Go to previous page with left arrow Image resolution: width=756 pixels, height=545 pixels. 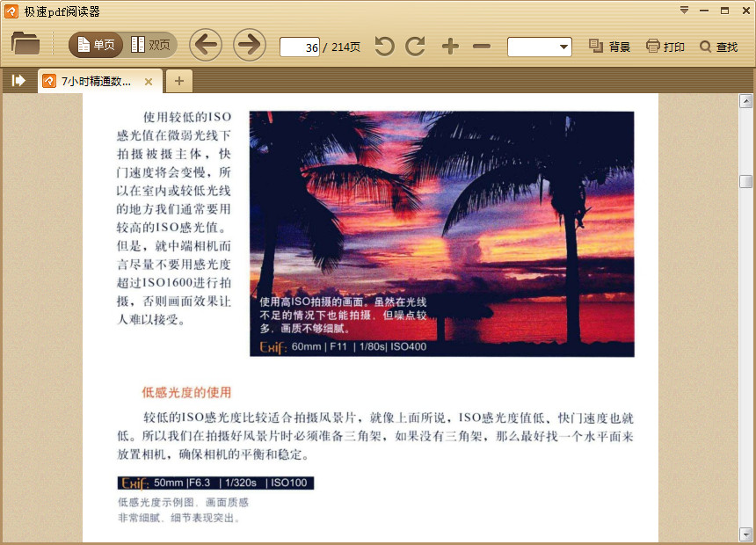click(206, 45)
